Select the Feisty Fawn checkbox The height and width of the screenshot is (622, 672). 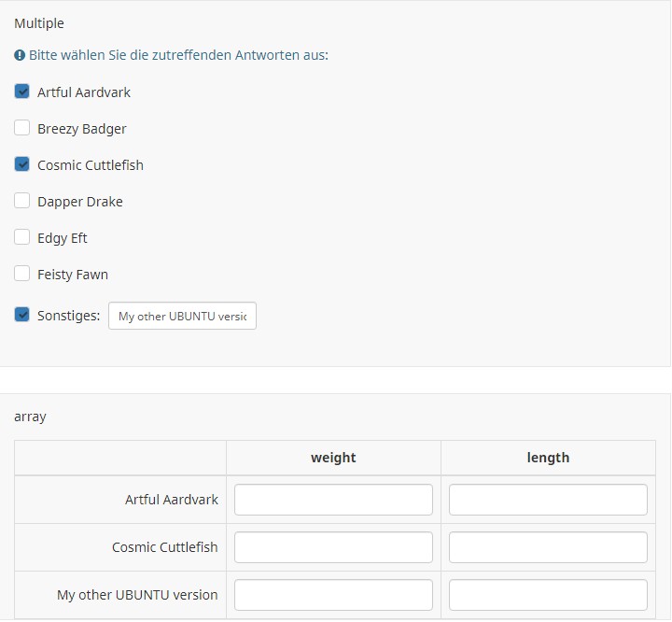[x=22, y=274]
